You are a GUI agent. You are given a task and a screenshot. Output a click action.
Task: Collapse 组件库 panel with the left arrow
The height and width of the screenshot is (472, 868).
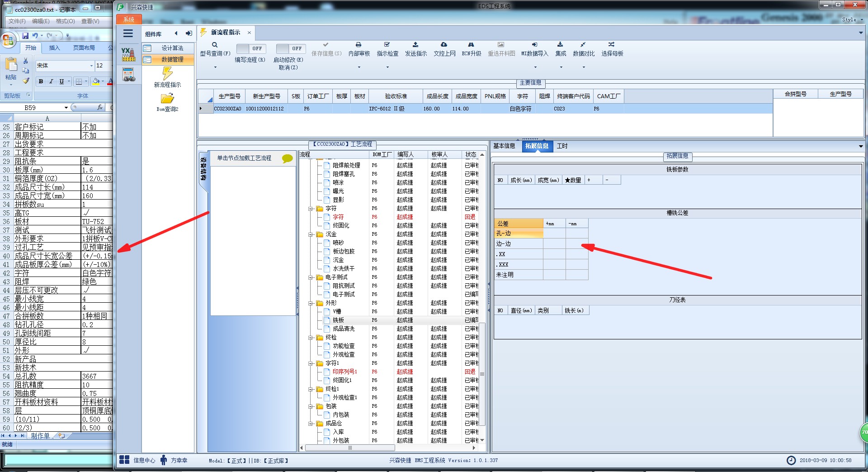[x=176, y=33]
